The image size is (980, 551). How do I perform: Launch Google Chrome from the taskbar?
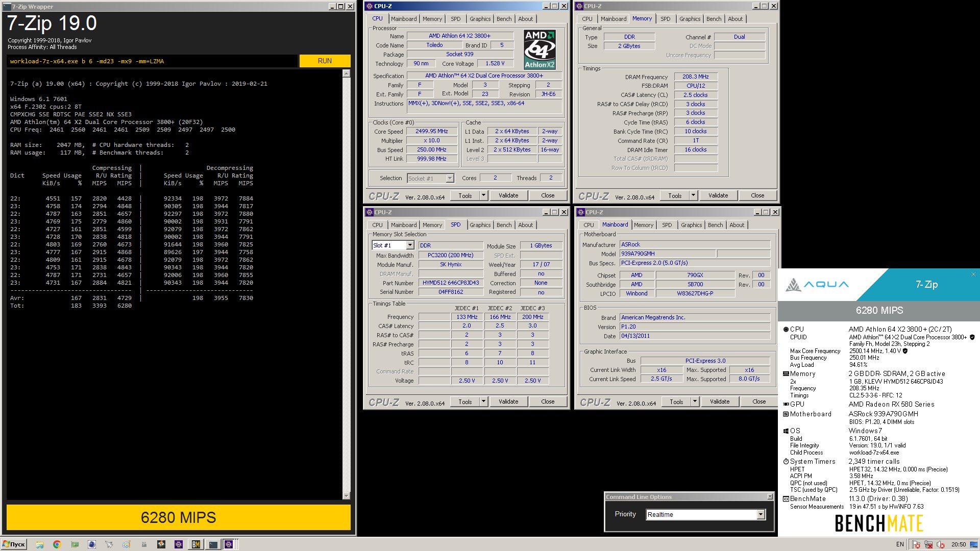57,544
